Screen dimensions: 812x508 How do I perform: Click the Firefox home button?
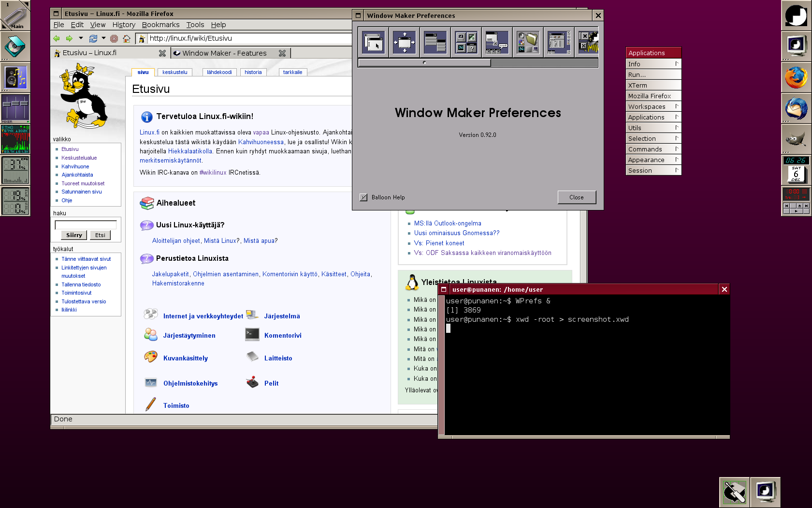tap(127, 39)
